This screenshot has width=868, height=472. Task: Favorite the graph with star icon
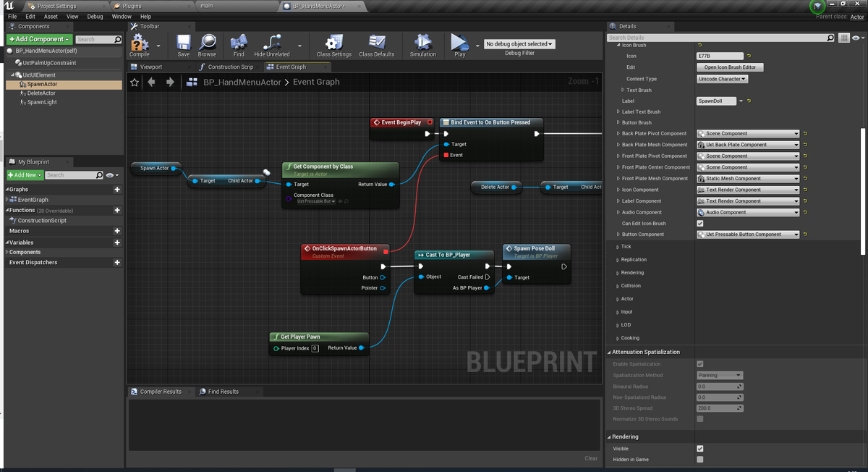coord(135,82)
